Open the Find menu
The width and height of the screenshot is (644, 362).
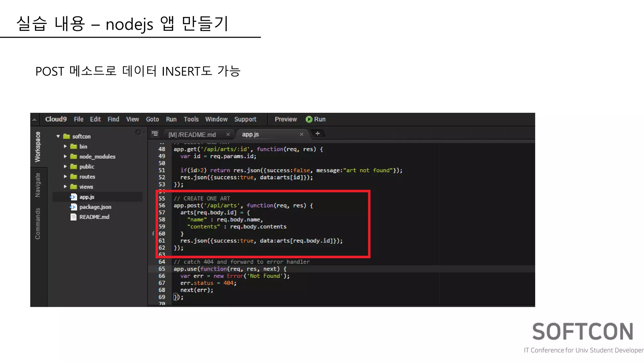[x=113, y=119]
